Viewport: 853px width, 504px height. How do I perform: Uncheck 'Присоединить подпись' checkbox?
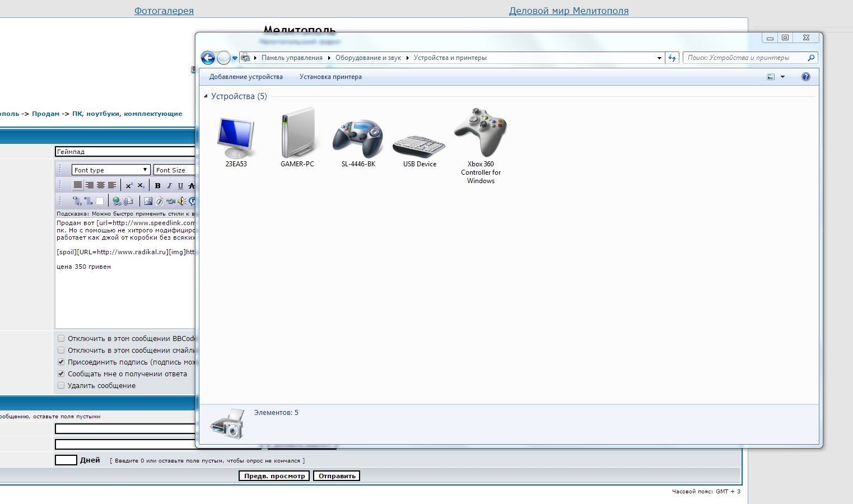click(61, 362)
